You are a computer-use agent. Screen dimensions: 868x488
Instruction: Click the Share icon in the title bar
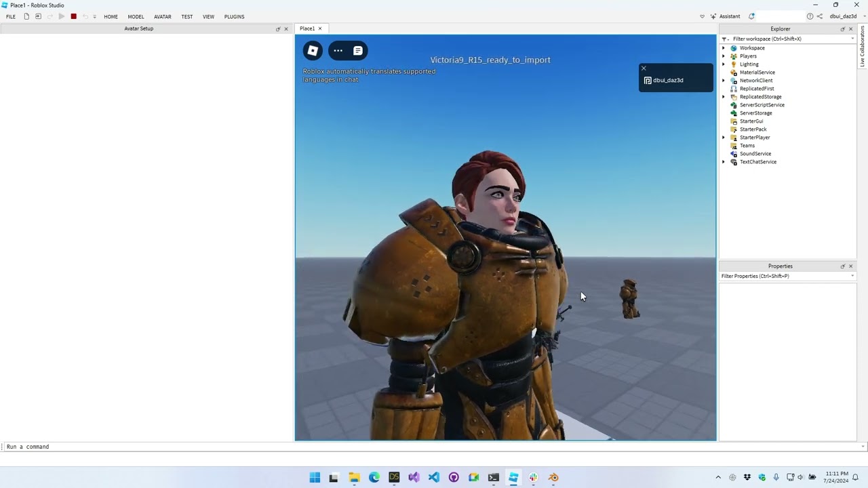[819, 16]
